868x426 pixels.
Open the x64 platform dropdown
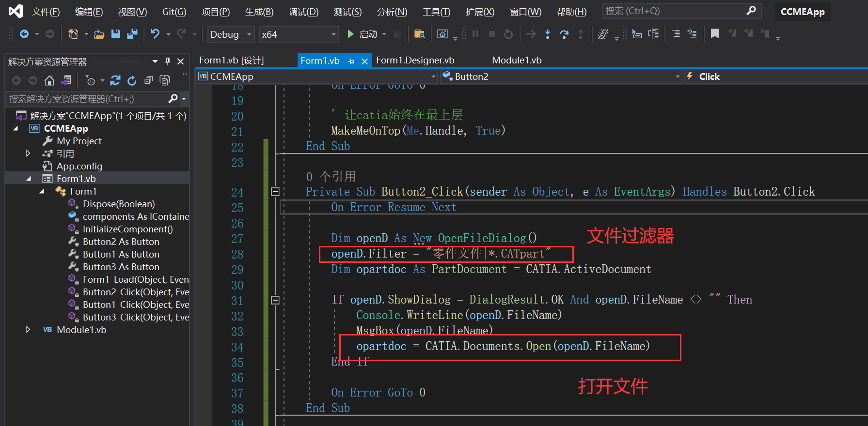[x=299, y=34]
